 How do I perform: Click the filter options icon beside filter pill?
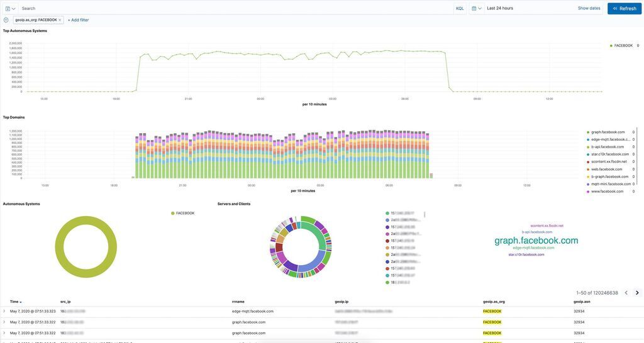[6, 19]
